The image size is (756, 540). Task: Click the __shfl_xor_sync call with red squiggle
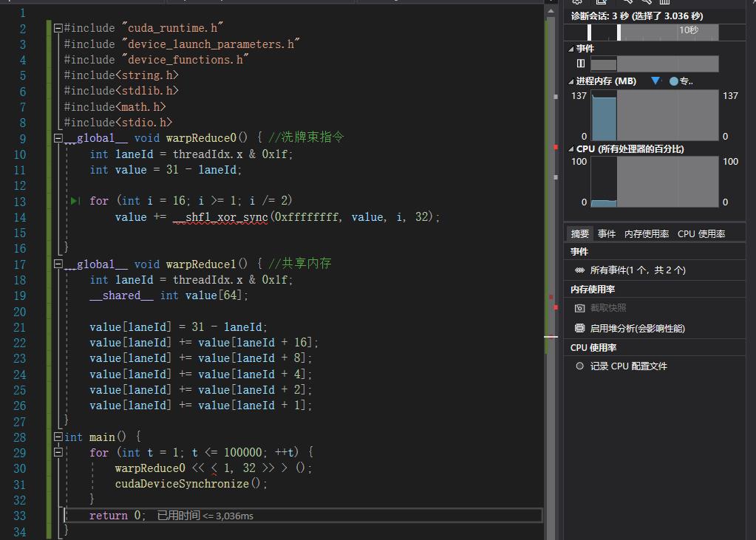(220, 217)
